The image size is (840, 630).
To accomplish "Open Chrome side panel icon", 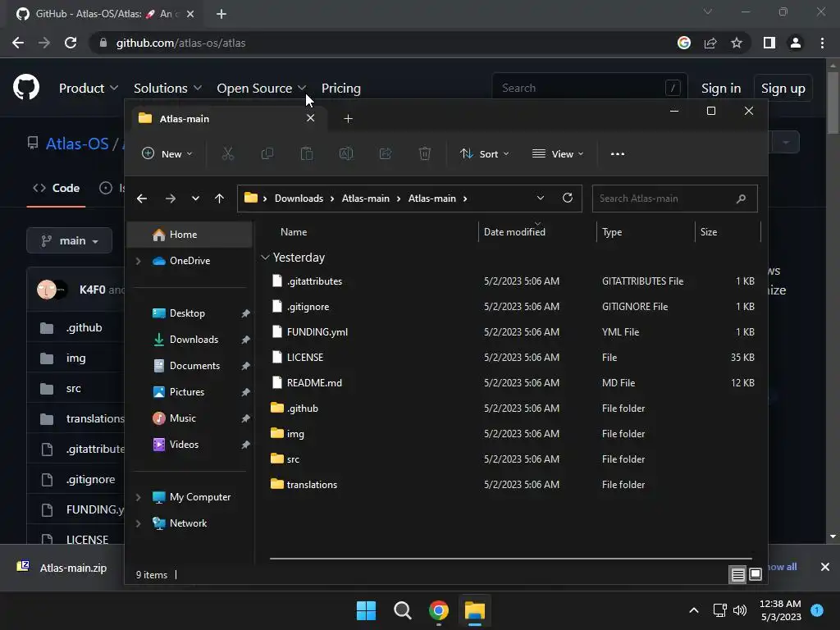I will click(x=769, y=43).
